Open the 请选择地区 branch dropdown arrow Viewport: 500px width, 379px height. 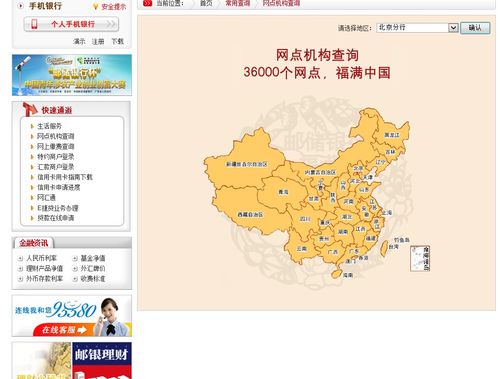[453, 28]
